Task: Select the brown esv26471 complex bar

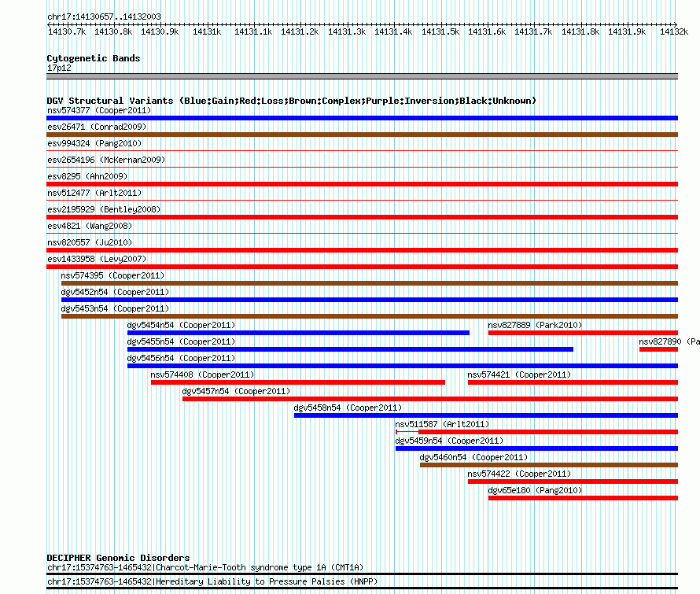Action: (362, 135)
